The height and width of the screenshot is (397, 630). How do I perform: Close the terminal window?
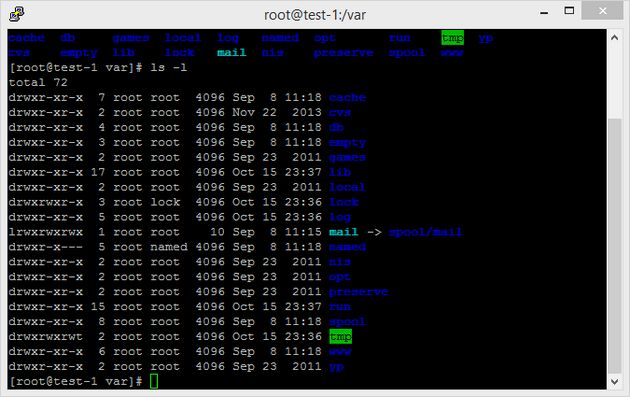pyautogui.click(x=602, y=10)
